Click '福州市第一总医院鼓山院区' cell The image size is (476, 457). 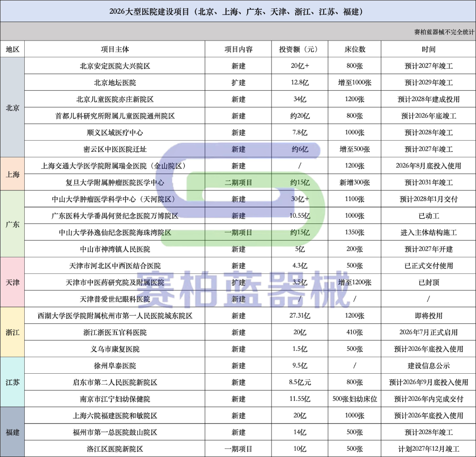[115, 432]
